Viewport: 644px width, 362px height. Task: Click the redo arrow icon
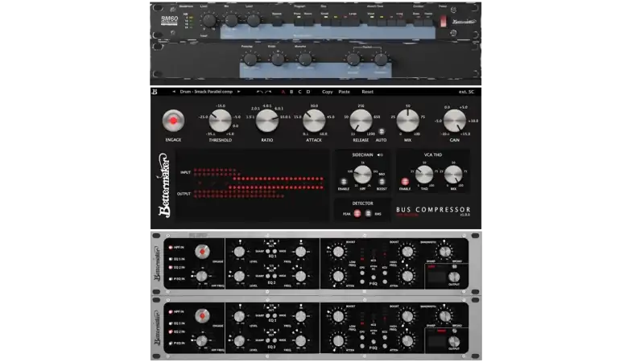pyautogui.click(x=268, y=92)
